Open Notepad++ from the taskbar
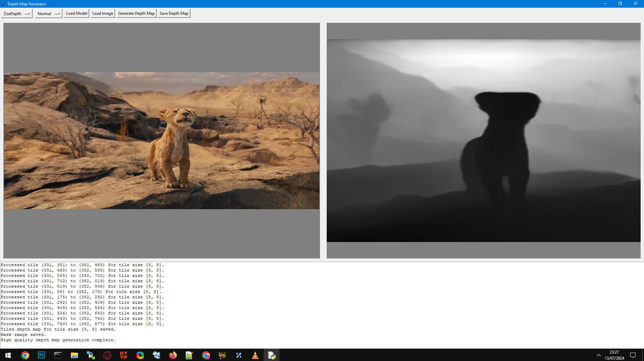 tap(189, 355)
